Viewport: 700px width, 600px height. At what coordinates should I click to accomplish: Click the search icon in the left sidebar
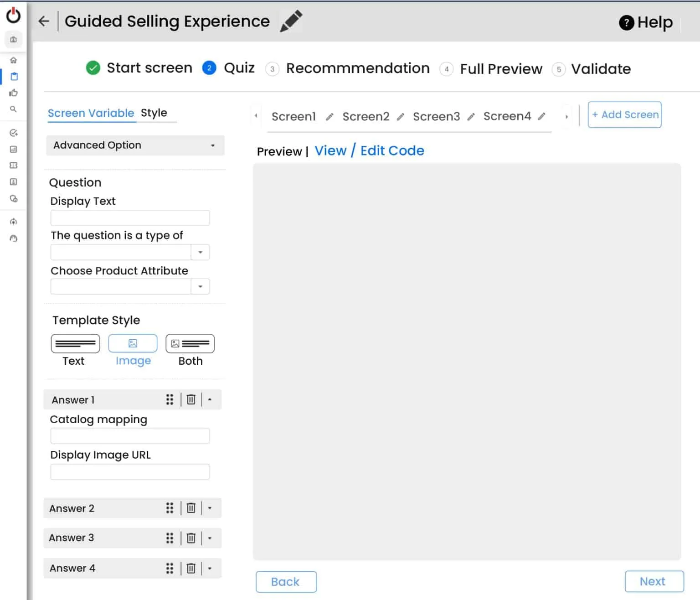point(14,109)
